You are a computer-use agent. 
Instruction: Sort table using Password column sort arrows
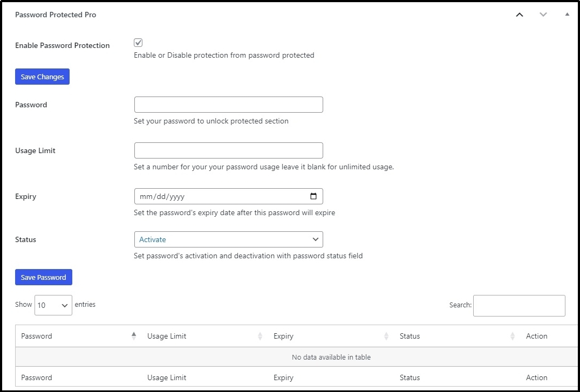click(x=133, y=335)
